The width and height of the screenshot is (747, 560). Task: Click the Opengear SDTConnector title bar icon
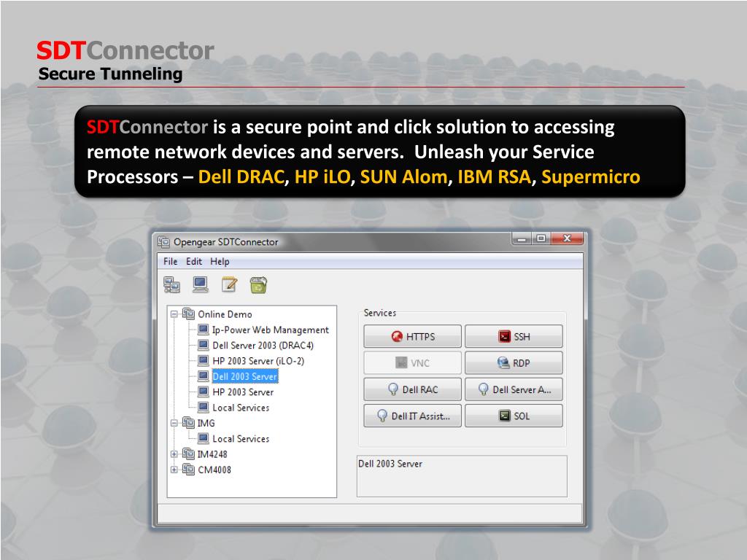pyautogui.click(x=164, y=242)
